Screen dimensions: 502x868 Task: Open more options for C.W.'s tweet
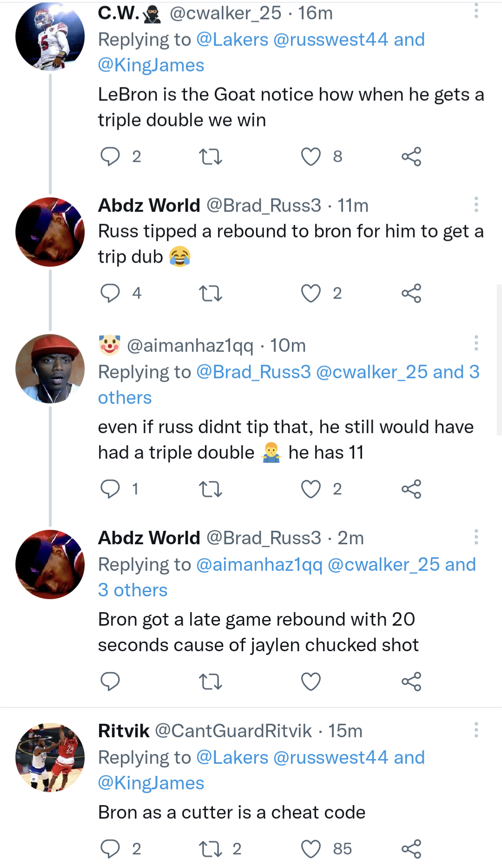point(476,11)
